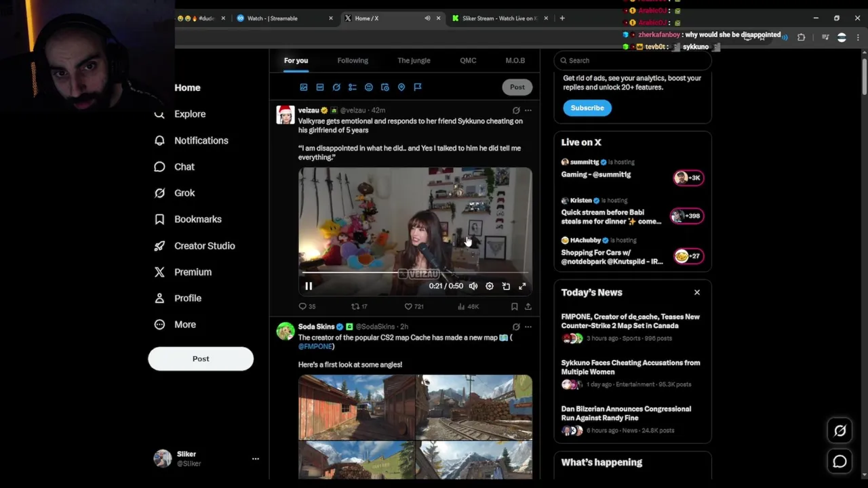Image resolution: width=868 pixels, height=488 pixels.
Task: Open emoji picker in composer toolbar
Action: pos(369,87)
